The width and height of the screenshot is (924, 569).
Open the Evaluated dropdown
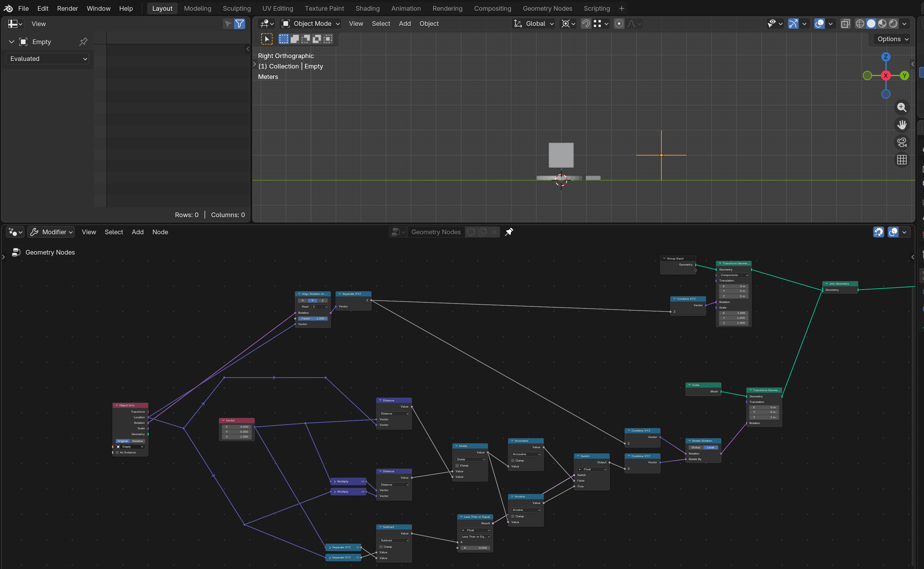tap(47, 59)
